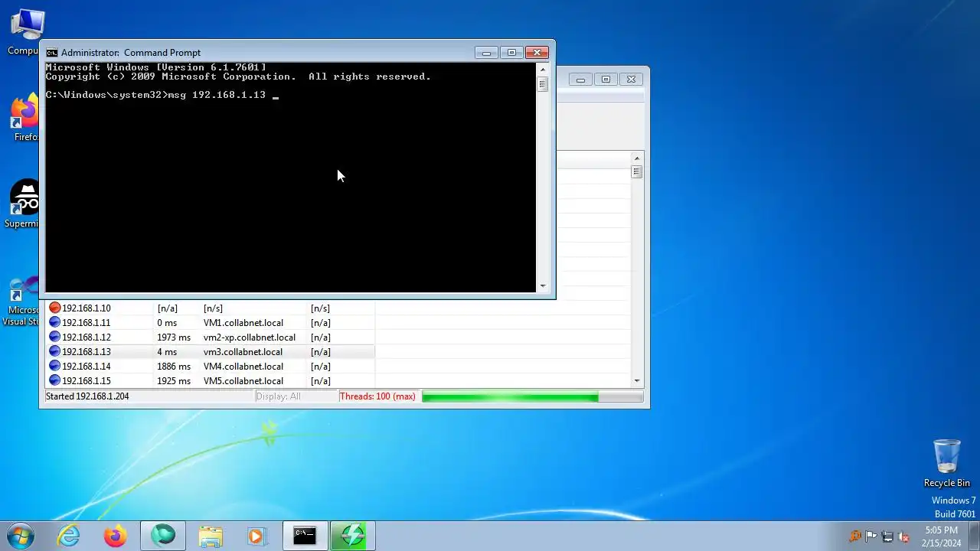
Task: Open Command Prompt title bar system icon
Action: (51, 53)
